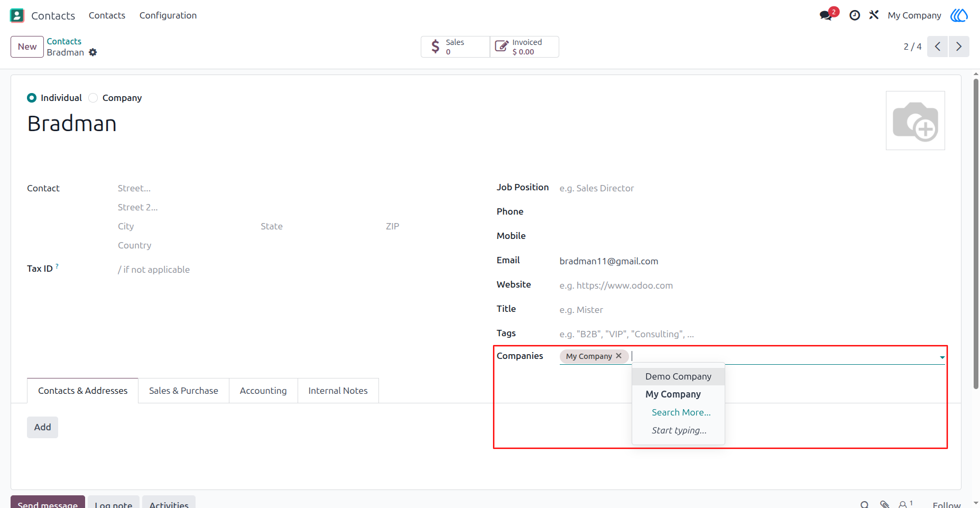Click the Tax ID help question mark
The height and width of the screenshot is (508, 980).
[57, 266]
